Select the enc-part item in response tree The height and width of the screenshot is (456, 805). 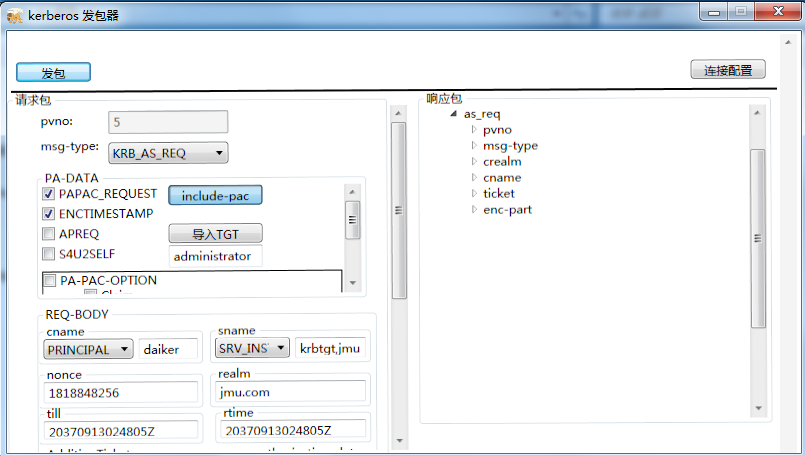[x=507, y=210]
